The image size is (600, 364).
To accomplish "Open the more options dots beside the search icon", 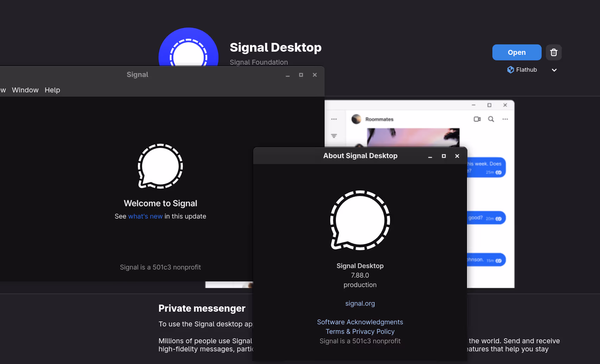I will pyautogui.click(x=505, y=119).
